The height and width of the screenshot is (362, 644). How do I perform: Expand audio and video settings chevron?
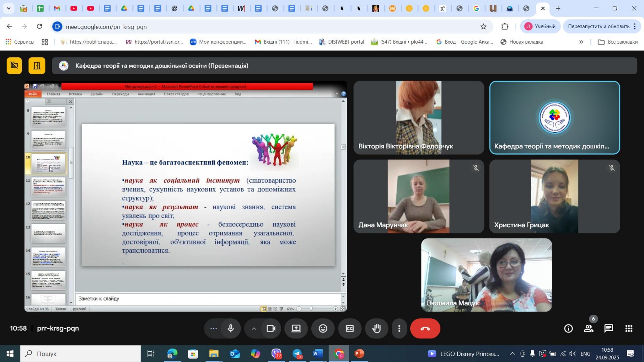pyautogui.click(x=254, y=328)
